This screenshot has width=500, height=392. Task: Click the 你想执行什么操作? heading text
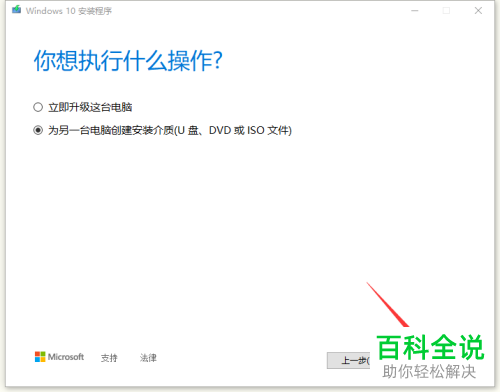pyautogui.click(x=128, y=61)
